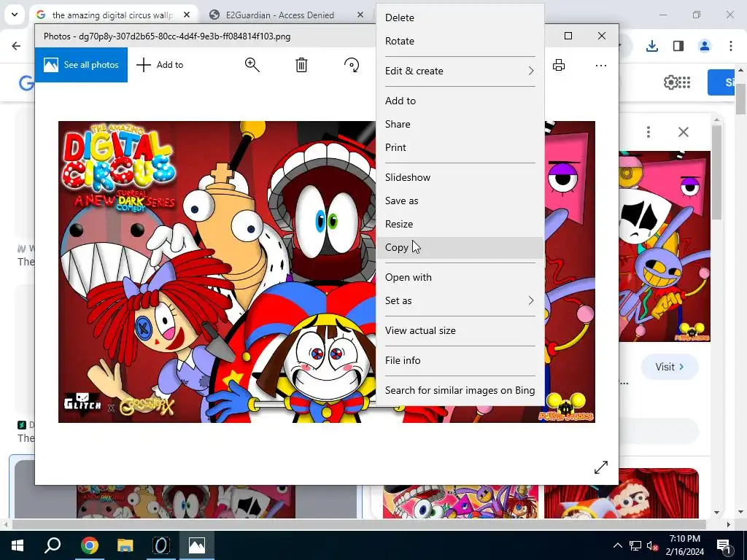This screenshot has width=747, height=560.
Task: Choose Rotate from the context menu
Action: coord(460,41)
